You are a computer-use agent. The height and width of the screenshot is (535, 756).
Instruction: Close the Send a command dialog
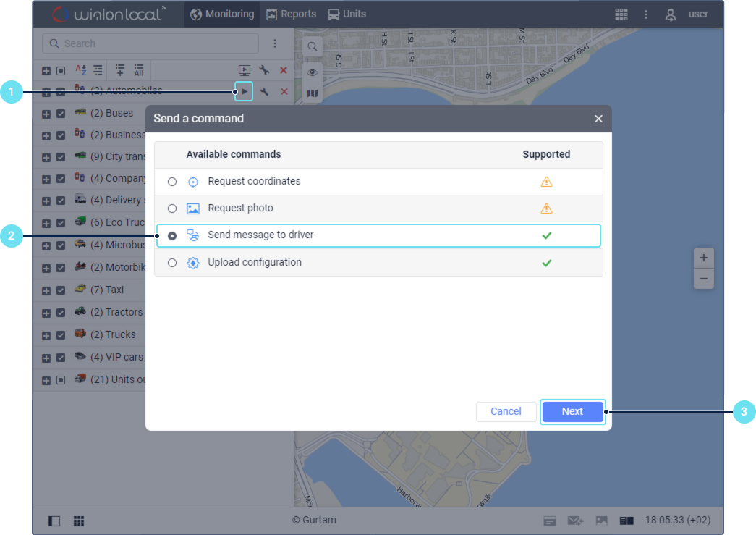pos(598,119)
